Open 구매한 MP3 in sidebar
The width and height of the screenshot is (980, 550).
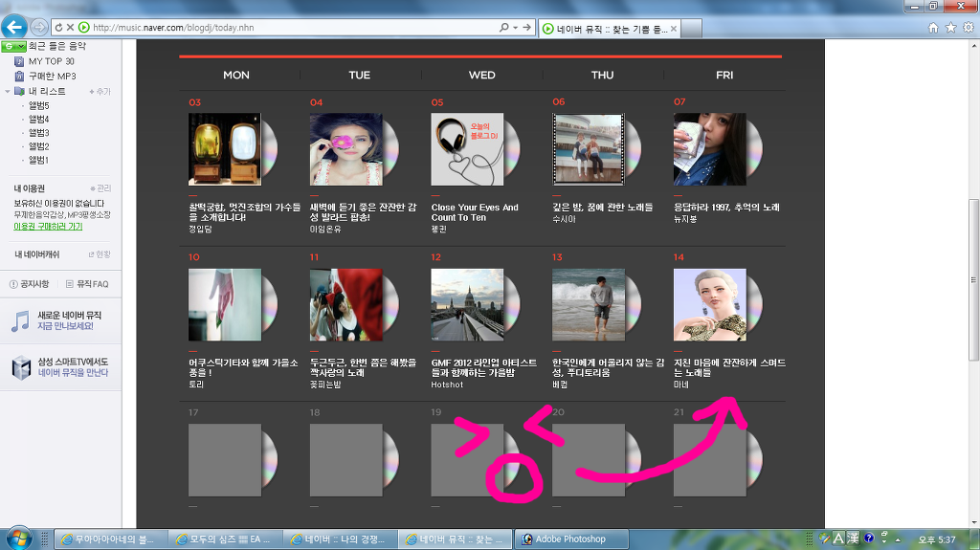click(53, 76)
